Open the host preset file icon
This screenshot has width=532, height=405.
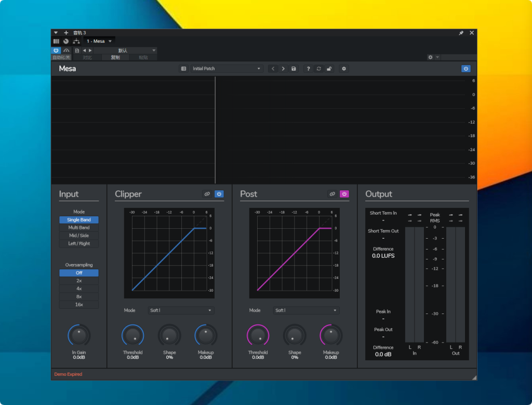coord(77,50)
